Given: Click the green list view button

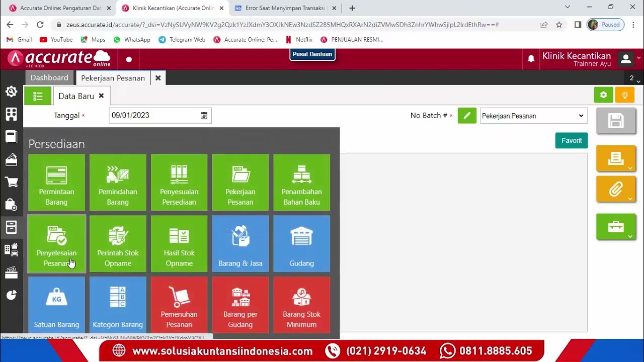Looking at the screenshot, I should tap(38, 96).
